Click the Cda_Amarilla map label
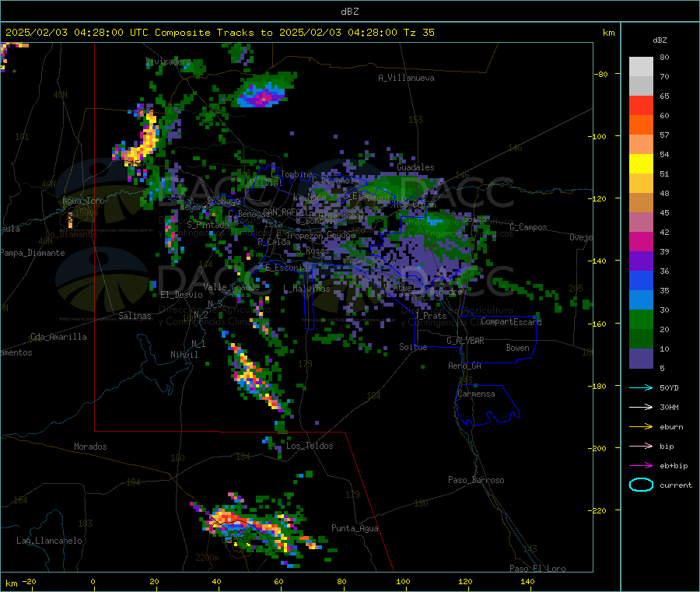Screen dimensions: 700x592 pos(58,337)
